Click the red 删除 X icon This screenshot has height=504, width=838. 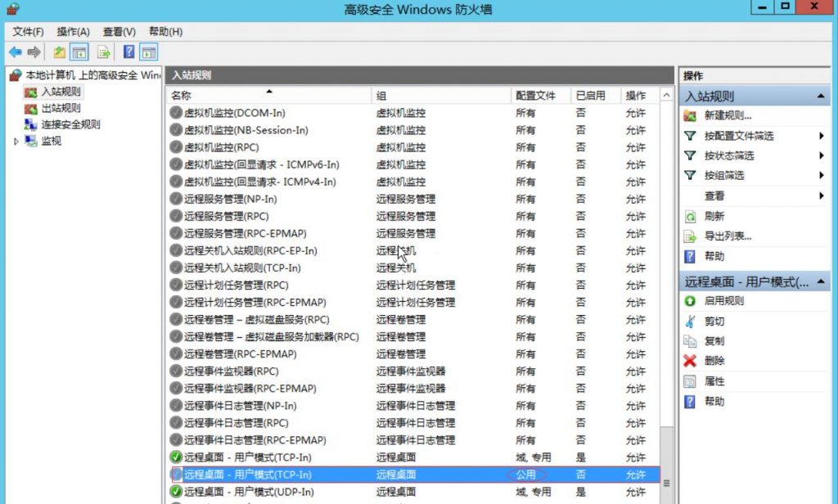[690, 361]
